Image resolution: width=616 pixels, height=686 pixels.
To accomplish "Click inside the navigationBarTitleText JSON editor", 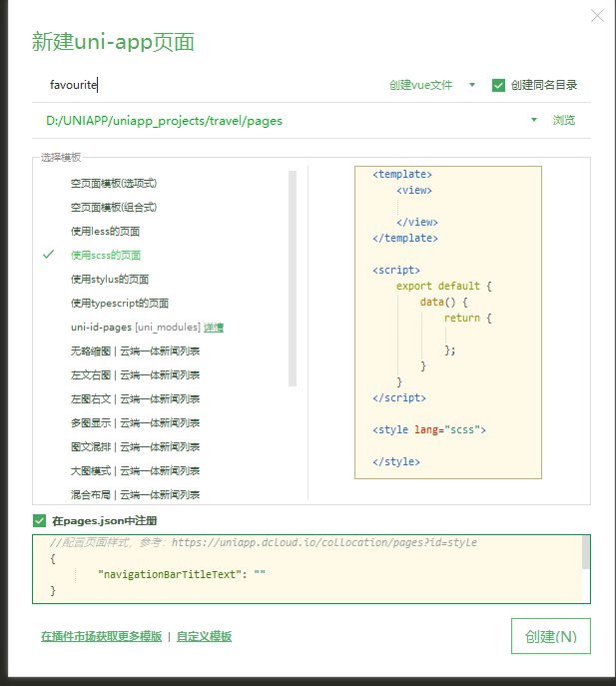I will [x=307, y=569].
